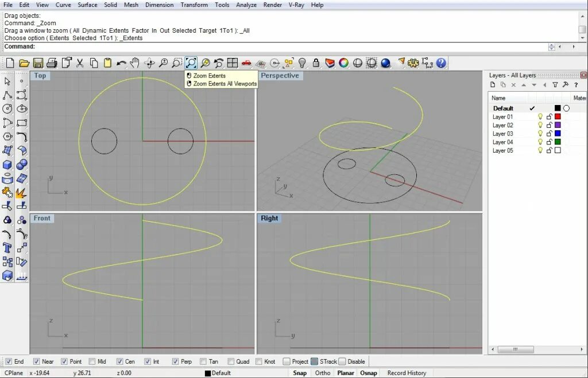The width and height of the screenshot is (588, 378).
Task: Open the Top viewport title menu
Action: [x=40, y=75]
